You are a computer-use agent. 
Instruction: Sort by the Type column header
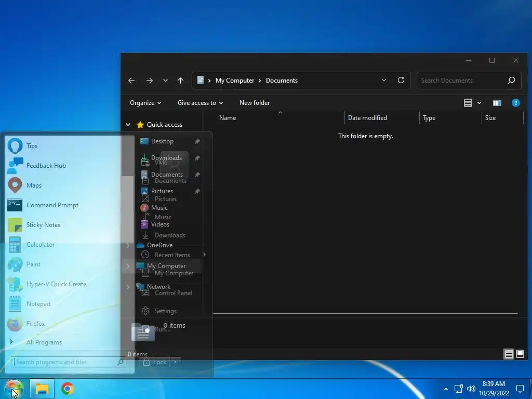[x=429, y=118]
